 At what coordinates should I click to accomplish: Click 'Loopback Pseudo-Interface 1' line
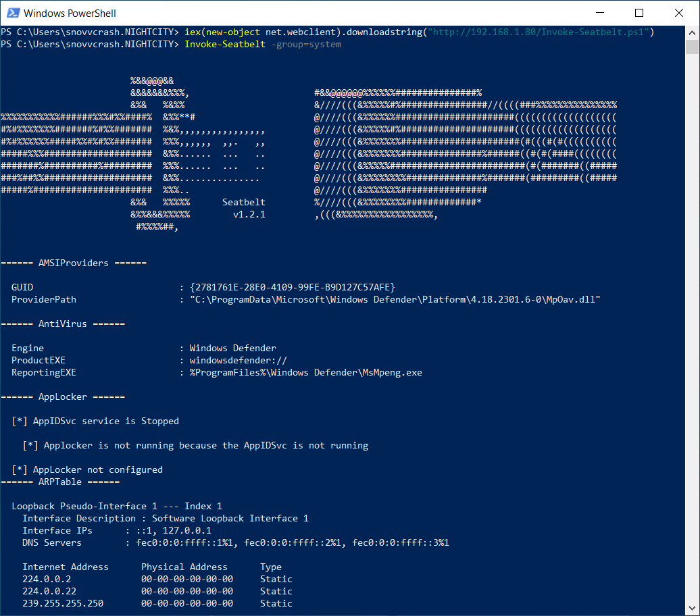pos(117,506)
